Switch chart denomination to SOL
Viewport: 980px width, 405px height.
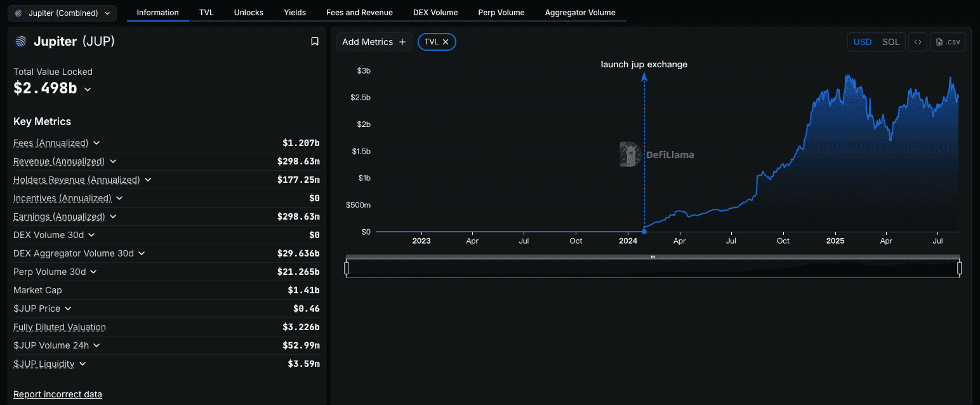pos(891,42)
